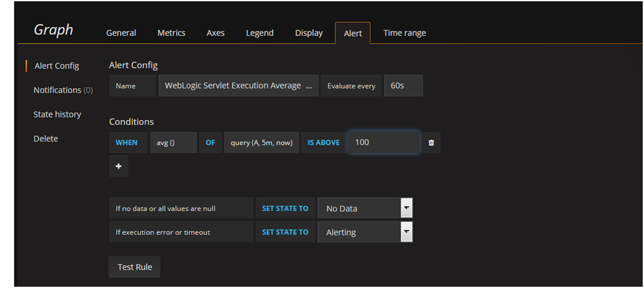This screenshot has height=288, width=644.
Task: Go to the Legend tab
Action: [x=260, y=33]
